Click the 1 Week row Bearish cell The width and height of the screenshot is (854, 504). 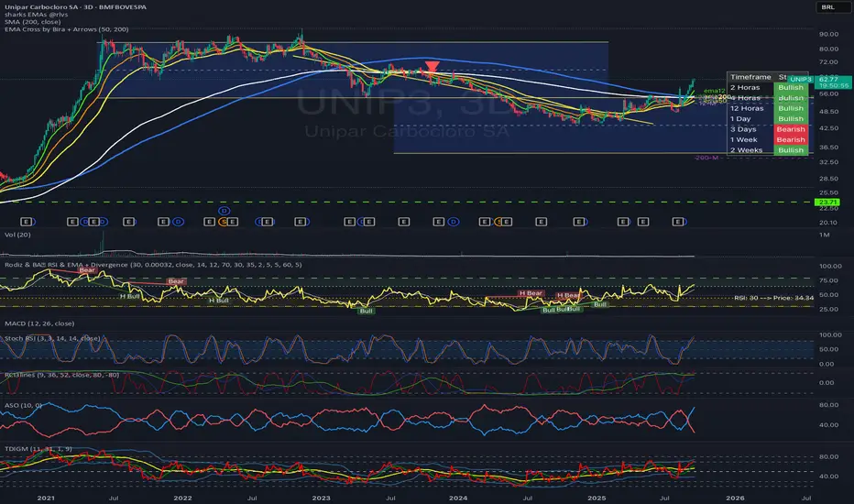click(x=790, y=139)
